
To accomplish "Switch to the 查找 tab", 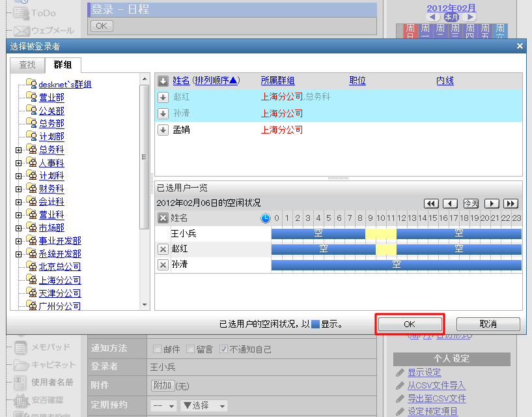I will [27, 65].
